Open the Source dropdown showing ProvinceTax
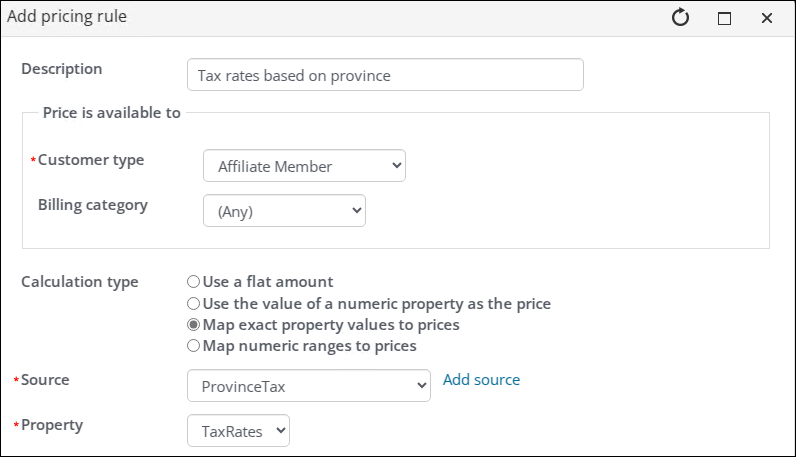This screenshot has width=796, height=457. pos(308,386)
